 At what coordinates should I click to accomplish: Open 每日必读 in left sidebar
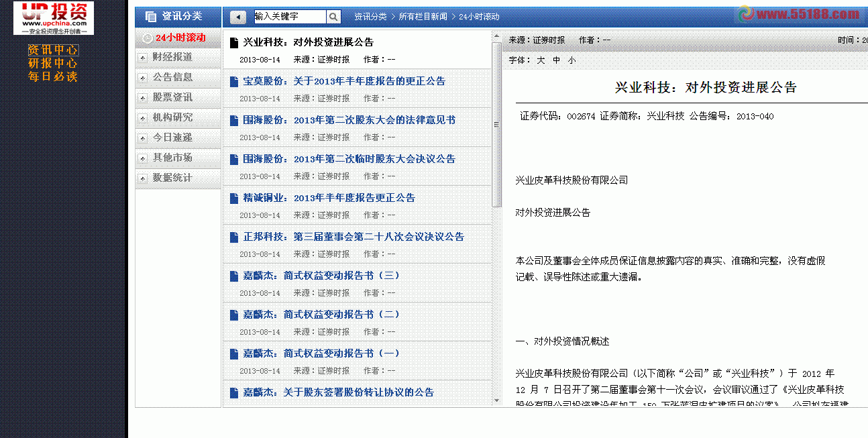[53, 77]
